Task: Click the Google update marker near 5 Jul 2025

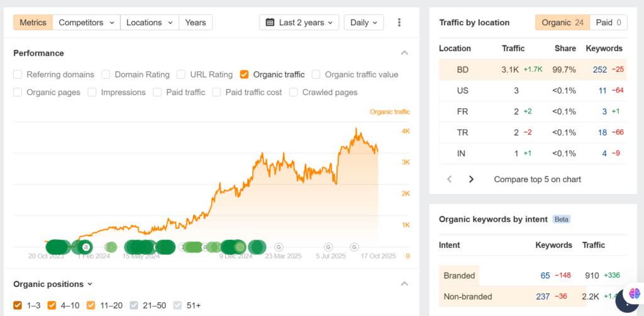Action: point(328,247)
